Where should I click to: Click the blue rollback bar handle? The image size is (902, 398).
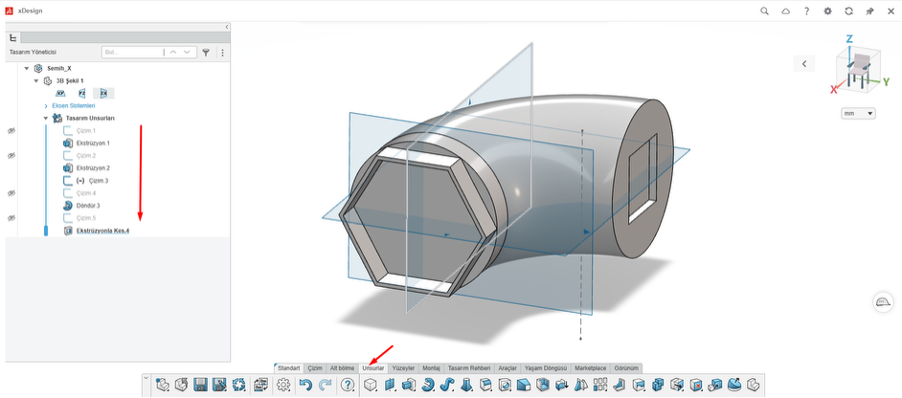pyautogui.click(x=46, y=231)
